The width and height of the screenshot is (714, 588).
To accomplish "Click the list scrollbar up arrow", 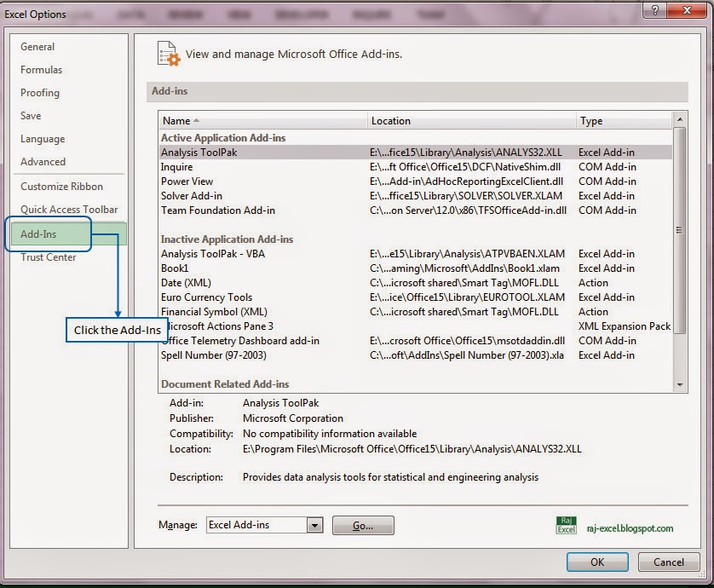I will pos(679,120).
